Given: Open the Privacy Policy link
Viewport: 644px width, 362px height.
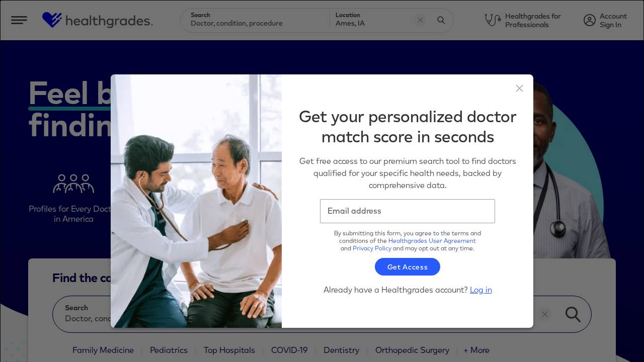Looking at the screenshot, I should tap(372, 248).
